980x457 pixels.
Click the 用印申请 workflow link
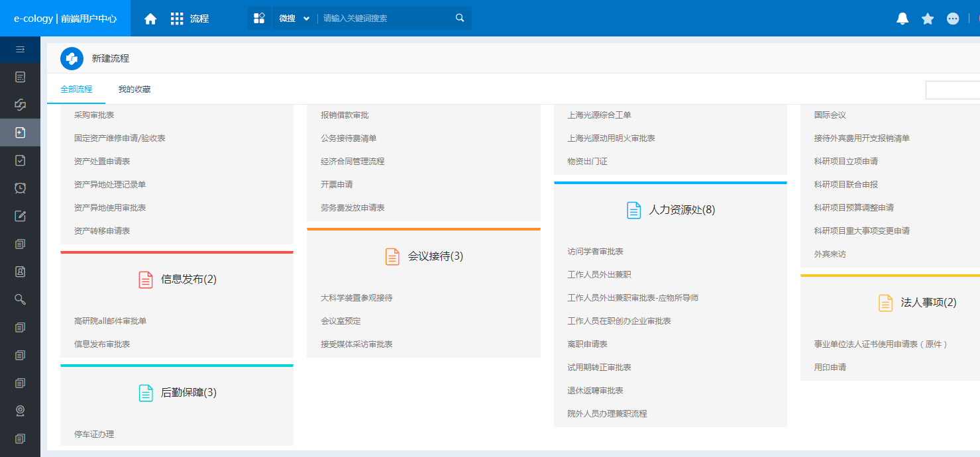click(x=830, y=368)
